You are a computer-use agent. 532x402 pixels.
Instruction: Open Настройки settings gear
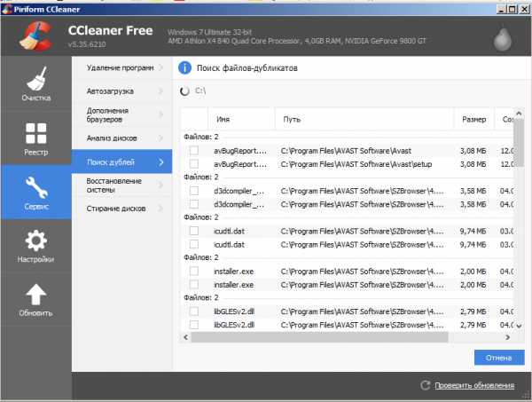(36, 246)
